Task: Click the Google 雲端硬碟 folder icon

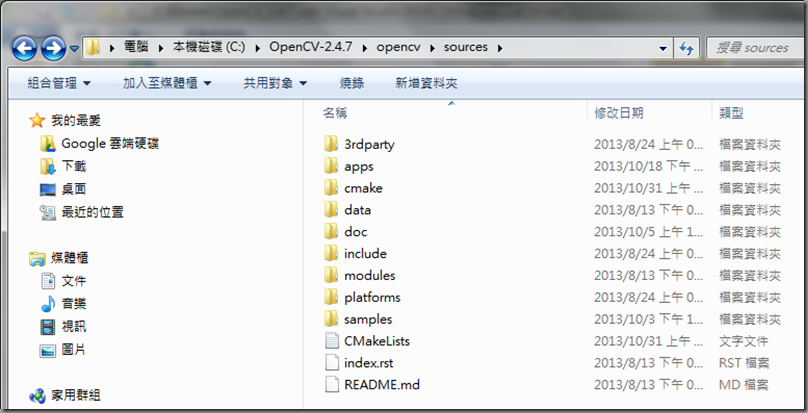Action: [48, 143]
